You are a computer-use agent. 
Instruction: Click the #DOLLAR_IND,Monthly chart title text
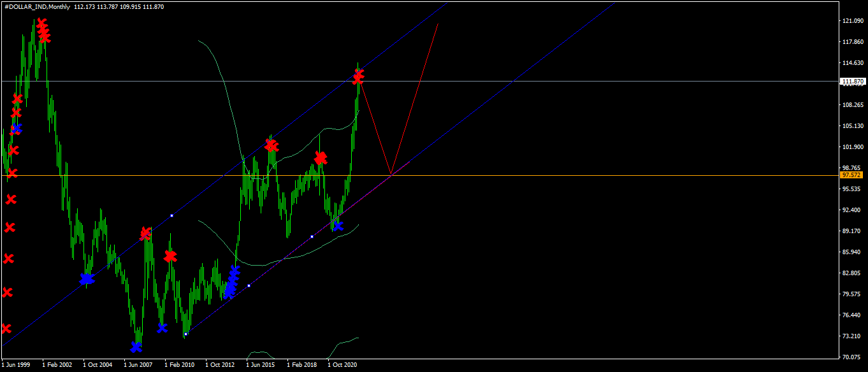(x=36, y=6)
